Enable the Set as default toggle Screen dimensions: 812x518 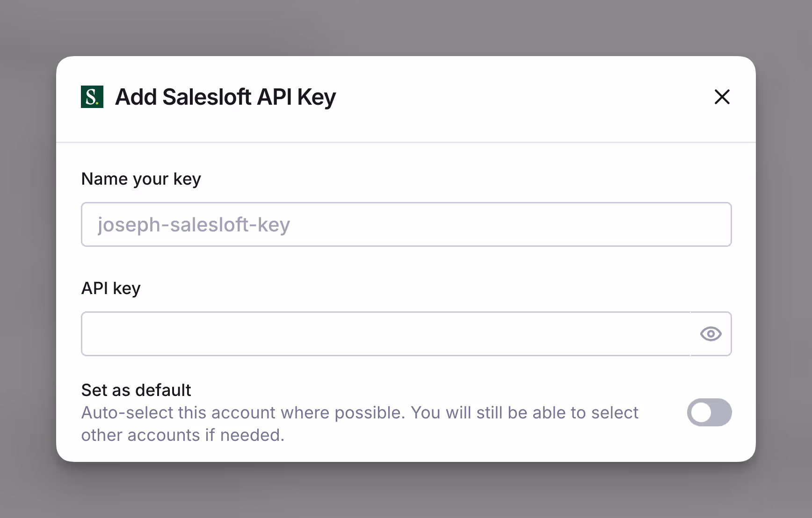pyautogui.click(x=709, y=412)
